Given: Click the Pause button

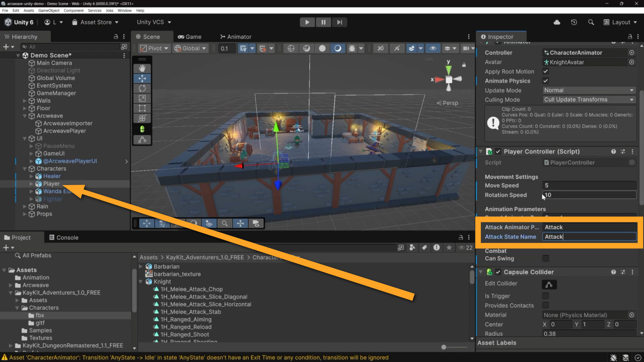Looking at the screenshot, I should click(323, 22).
